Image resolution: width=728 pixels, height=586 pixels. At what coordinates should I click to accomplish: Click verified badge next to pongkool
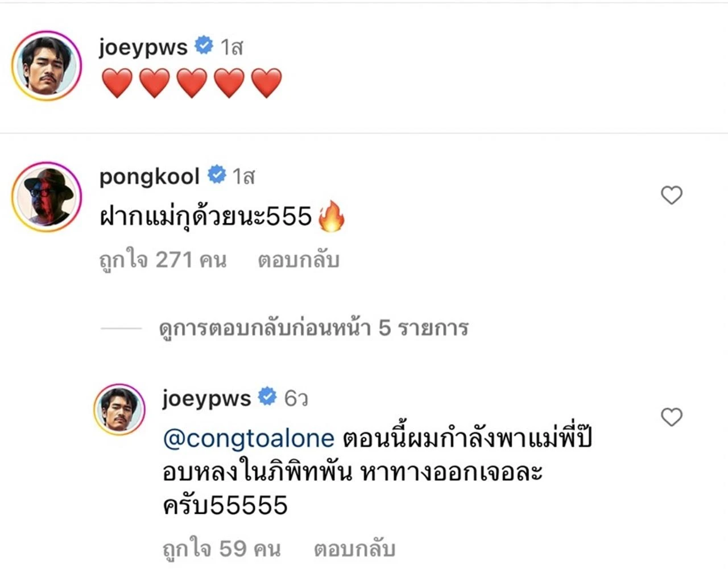[x=216, y=174]
